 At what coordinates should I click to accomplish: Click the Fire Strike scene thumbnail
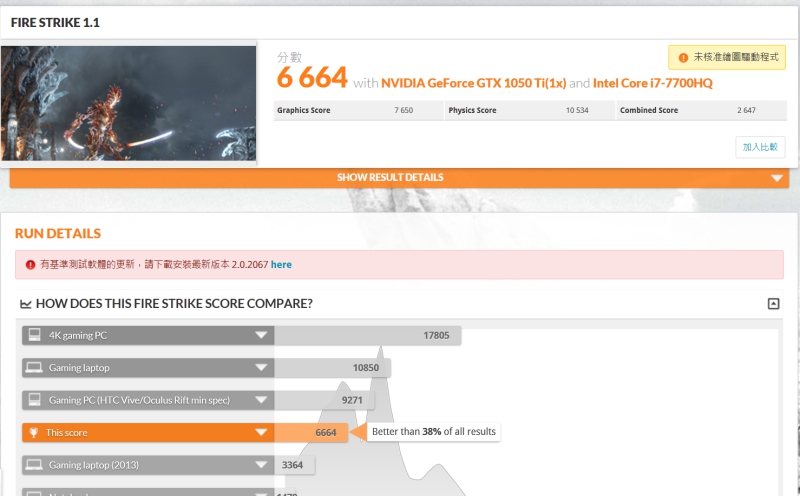tap(128, 103)
